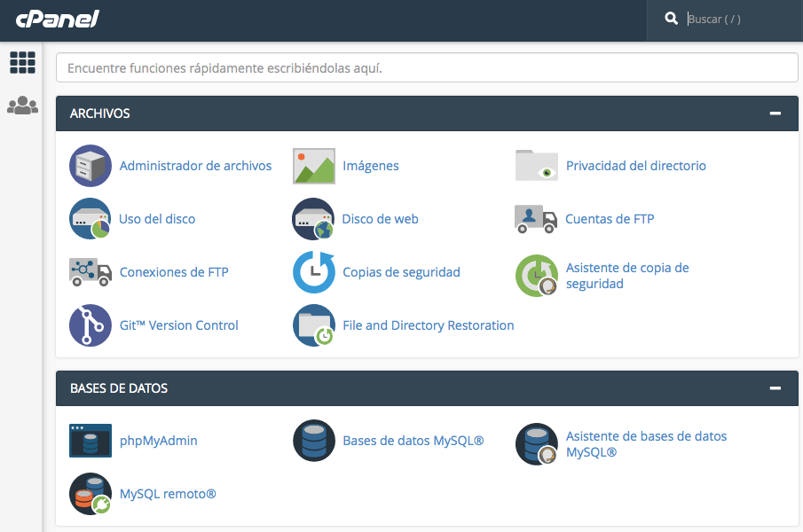Screen dimensions: 803x532
Task: Click the cPanel logo
Action: point(57,19)
